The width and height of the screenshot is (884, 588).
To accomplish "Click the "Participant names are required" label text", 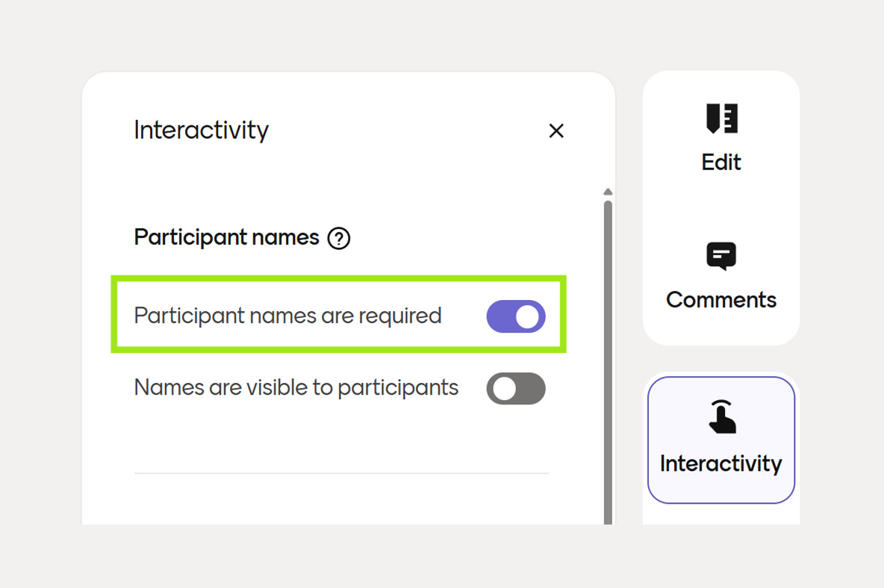I will tap(287, 316).
